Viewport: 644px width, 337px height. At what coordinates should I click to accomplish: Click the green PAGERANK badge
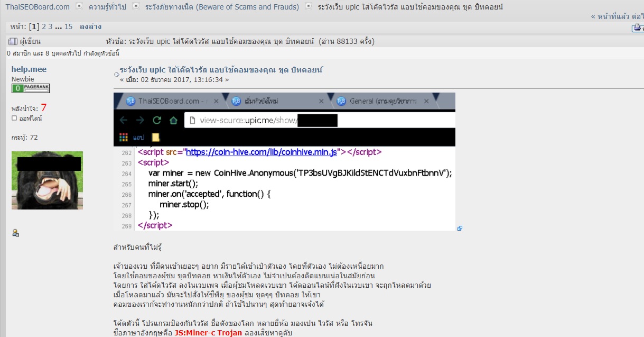click(x=31, y=88)
